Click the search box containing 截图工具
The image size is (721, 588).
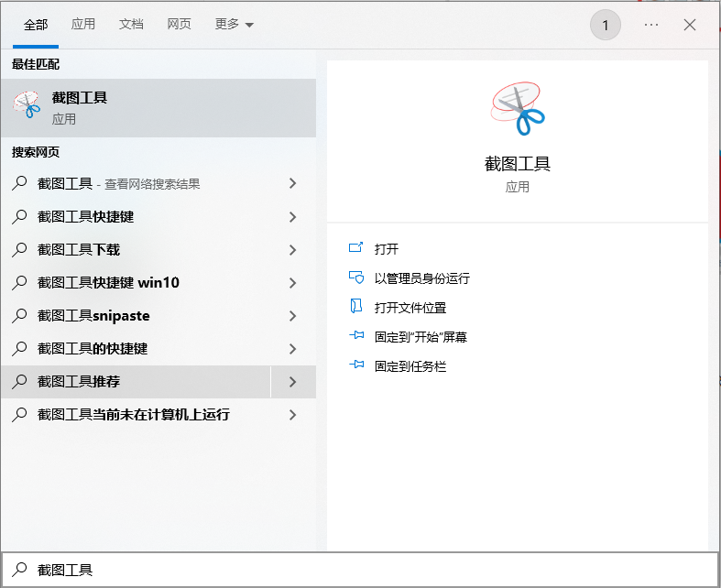point(360,570)
